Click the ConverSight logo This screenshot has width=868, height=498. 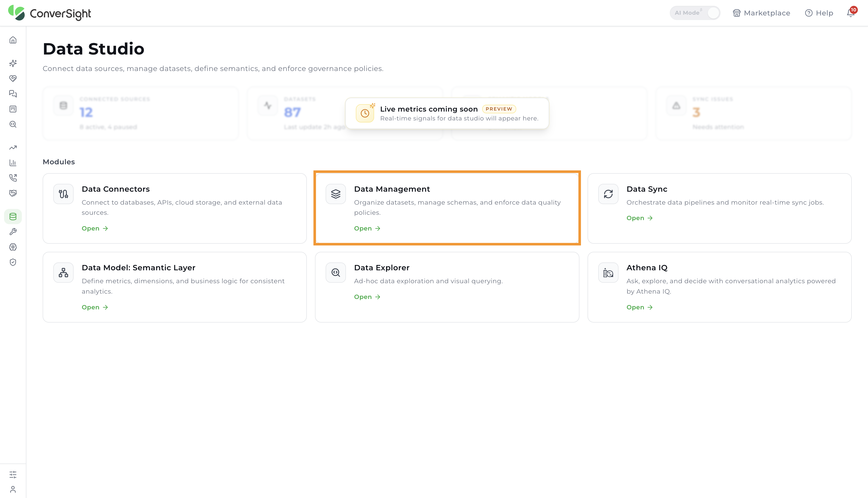pyautogui.click(x=50, y=13)
